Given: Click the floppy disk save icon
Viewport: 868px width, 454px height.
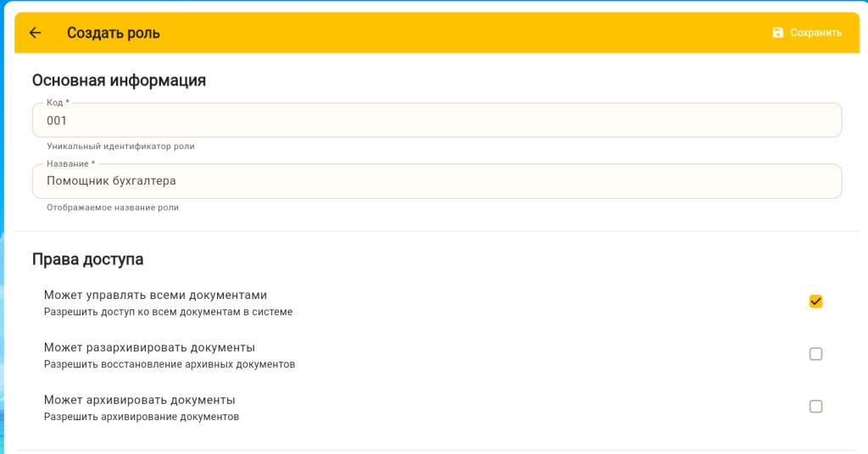Looking at the screenshot, I should tap(778, 33).
